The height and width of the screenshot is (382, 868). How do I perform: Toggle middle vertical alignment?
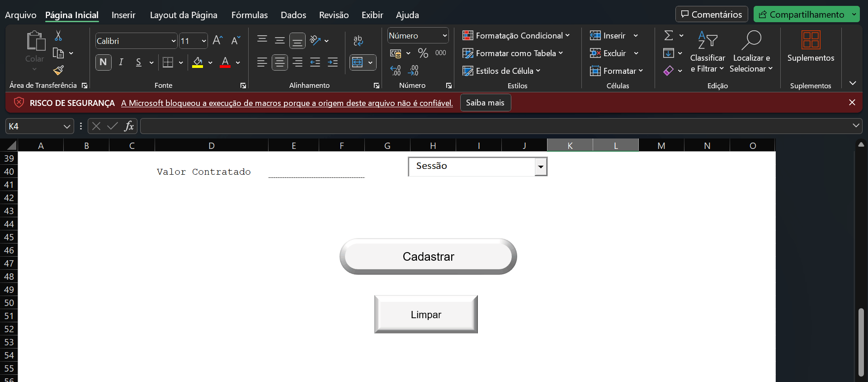[x=280, y=41]
